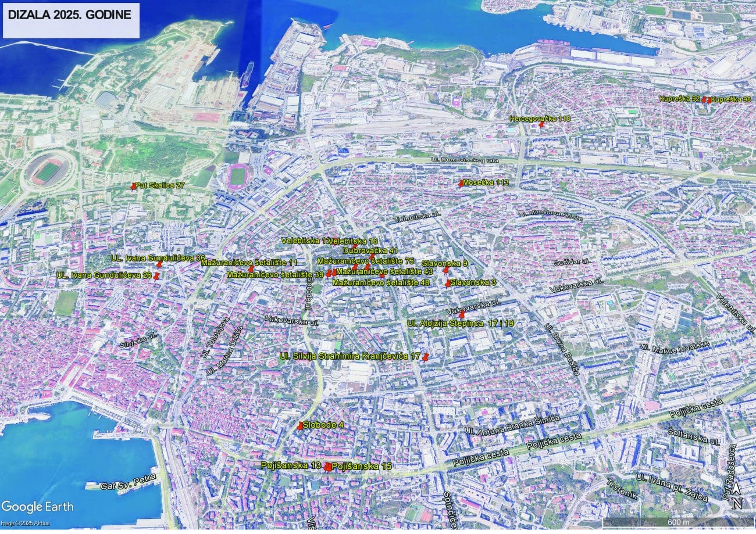The image size is (756, 534).
Task: Click the red pin at Put Skalica 27
Action: point(133,187)
